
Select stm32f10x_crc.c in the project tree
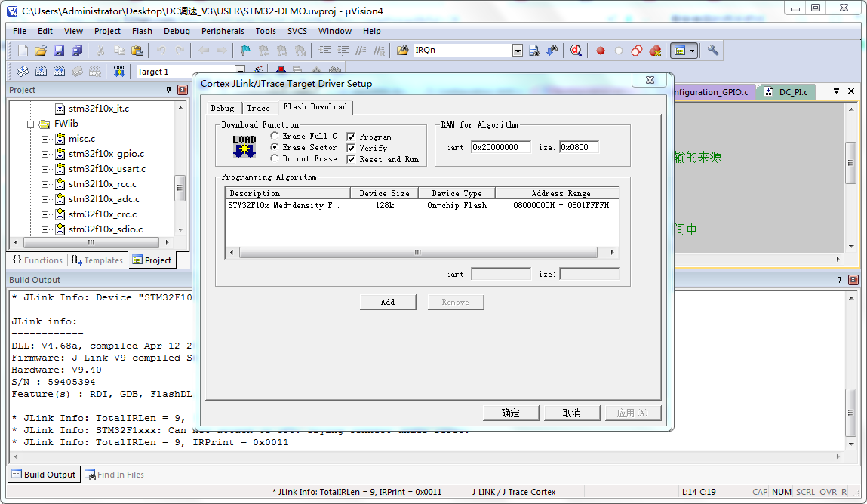[x=103, y=214]
